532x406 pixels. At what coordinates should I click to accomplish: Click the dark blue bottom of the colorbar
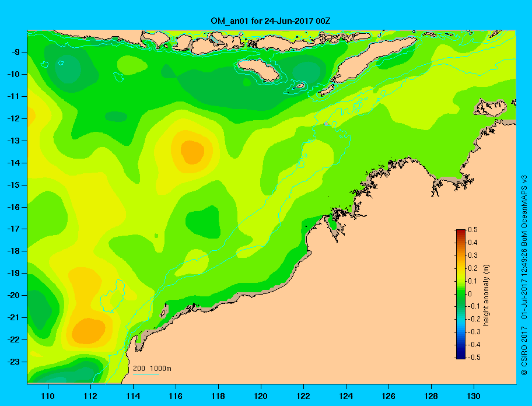click(461, 355)
